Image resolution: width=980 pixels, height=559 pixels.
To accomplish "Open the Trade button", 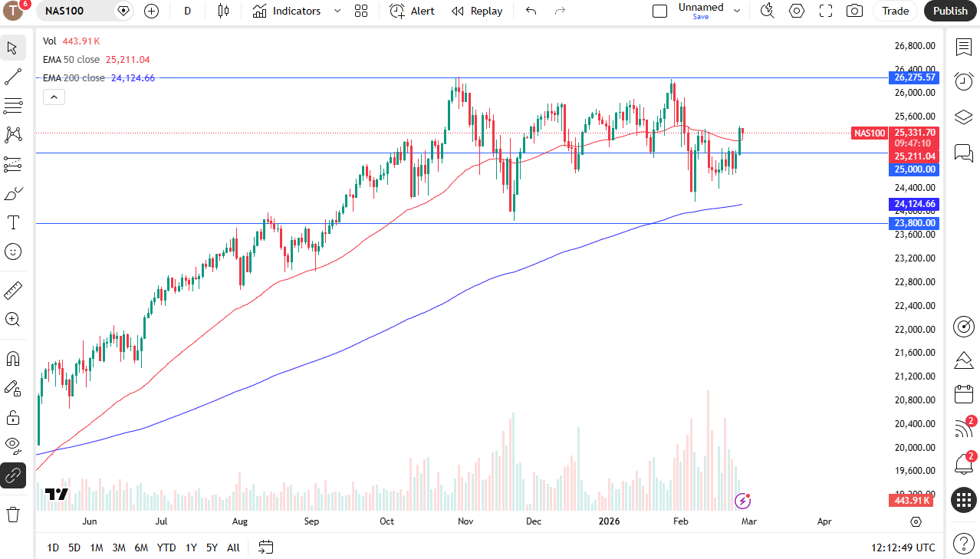I will [895, 11].
